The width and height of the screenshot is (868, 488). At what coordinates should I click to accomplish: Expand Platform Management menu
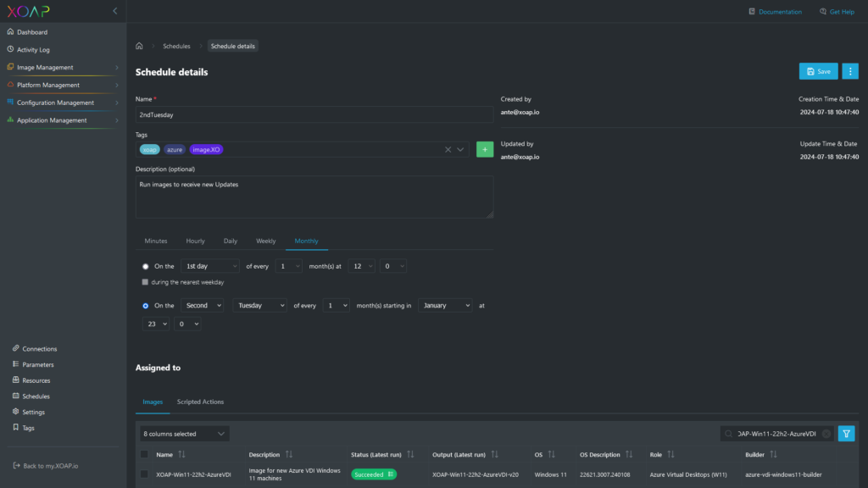(63, 86)
